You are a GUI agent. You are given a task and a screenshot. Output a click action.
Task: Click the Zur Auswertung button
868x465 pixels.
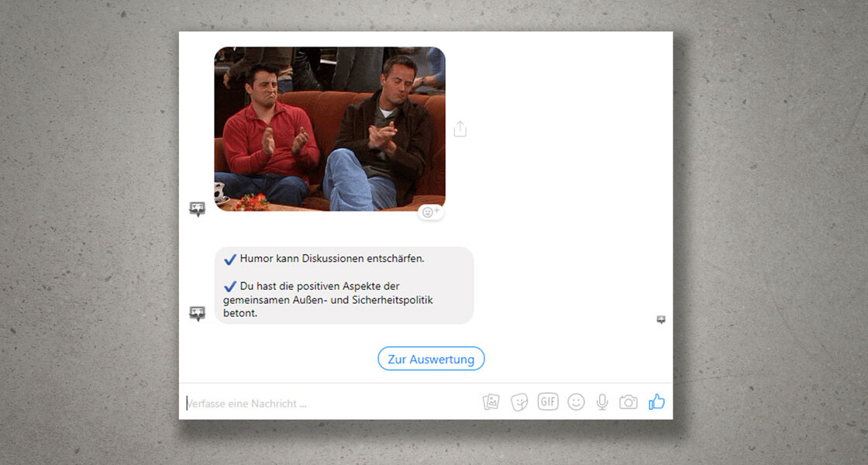(x=431, y=359)
